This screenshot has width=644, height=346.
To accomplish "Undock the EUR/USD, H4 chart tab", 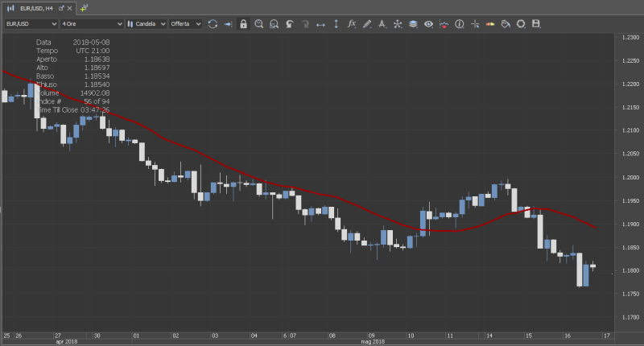I will 62,7.
